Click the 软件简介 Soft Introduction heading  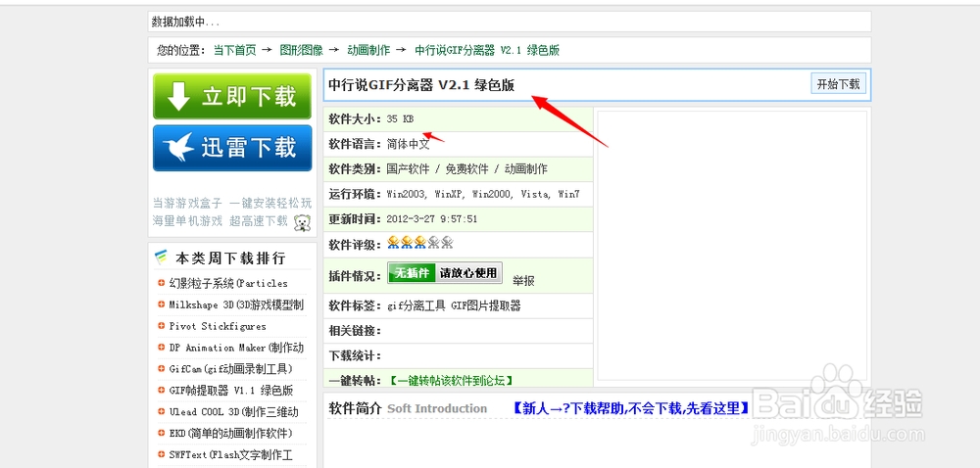point(408,408)
